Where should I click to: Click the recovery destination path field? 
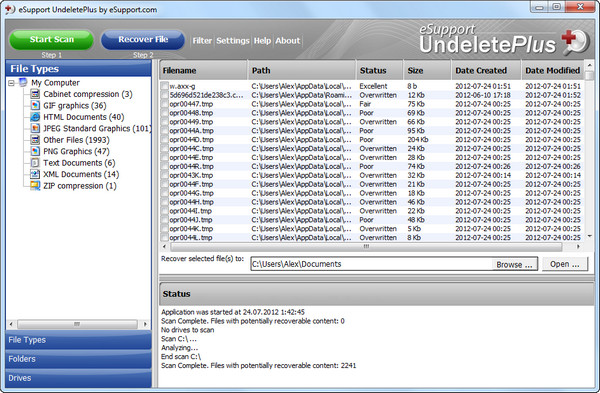(371, 264)
